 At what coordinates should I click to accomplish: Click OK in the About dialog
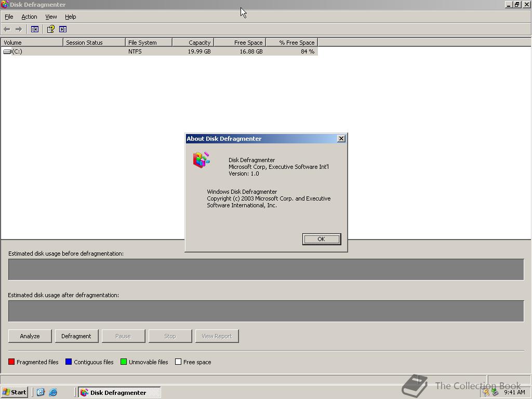[321, 239]
